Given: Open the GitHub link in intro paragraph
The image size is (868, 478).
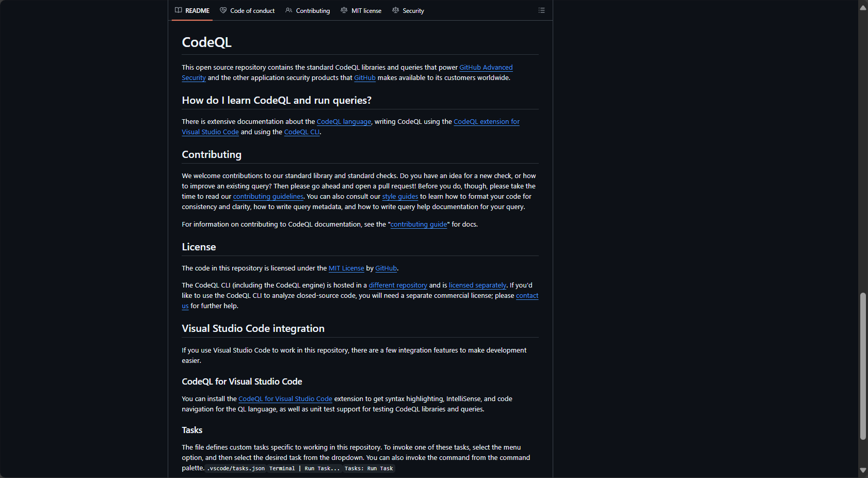Looking at the screenshot, I should coord(365,78).
